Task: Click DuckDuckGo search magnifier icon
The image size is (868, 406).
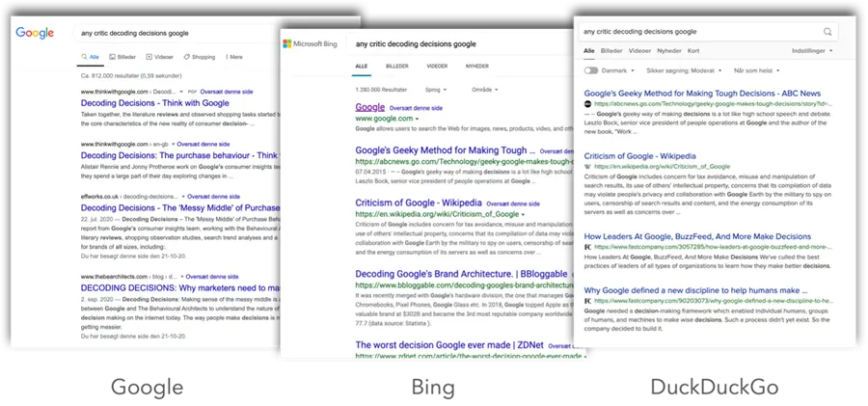Action: point(827,32)
